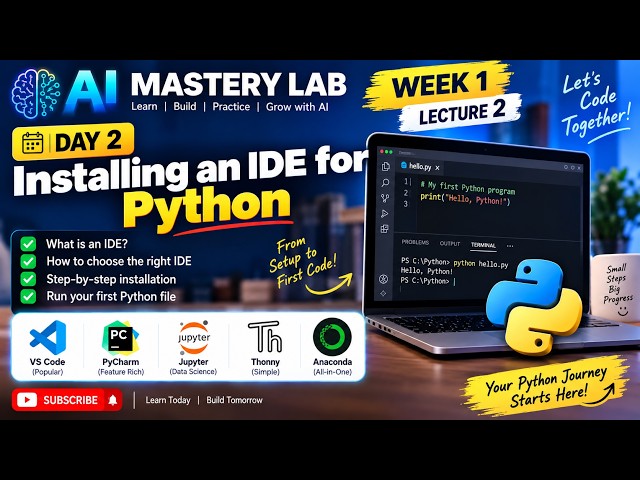
Task: Click the word Build in the tagline
Action: 184,107
